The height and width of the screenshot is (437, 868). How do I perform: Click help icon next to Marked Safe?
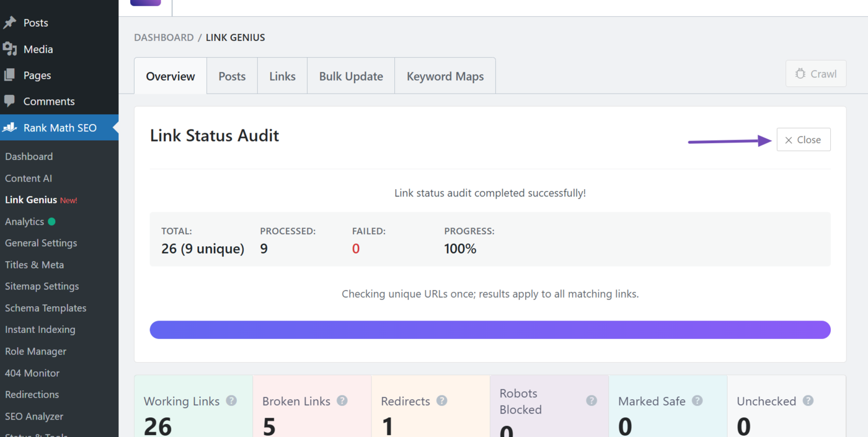click(x=697, y=400)
